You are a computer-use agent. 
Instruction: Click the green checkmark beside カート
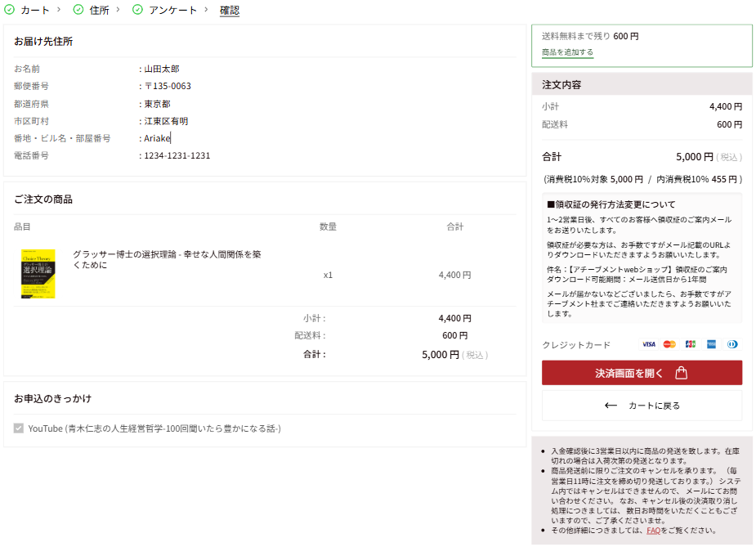[9, 9]
